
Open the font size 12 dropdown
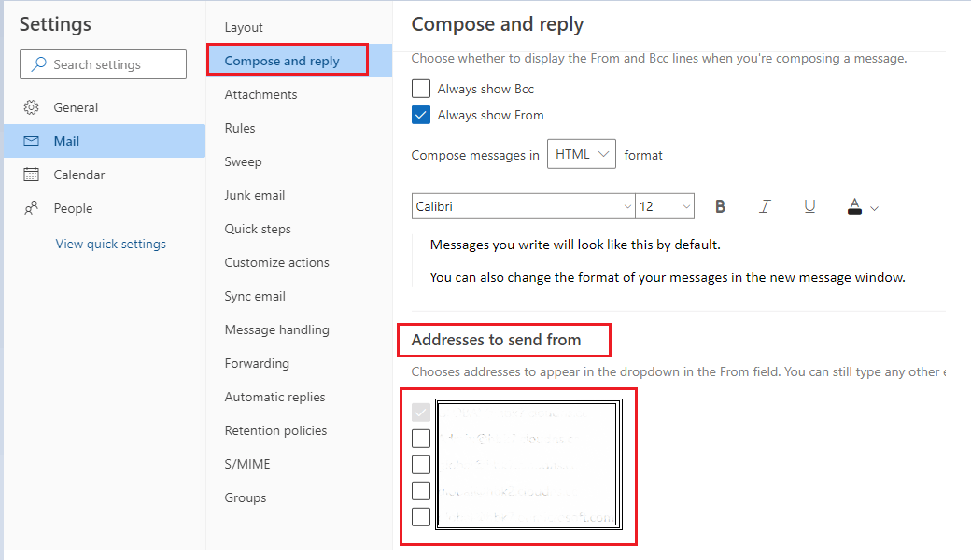pos(665,206)
